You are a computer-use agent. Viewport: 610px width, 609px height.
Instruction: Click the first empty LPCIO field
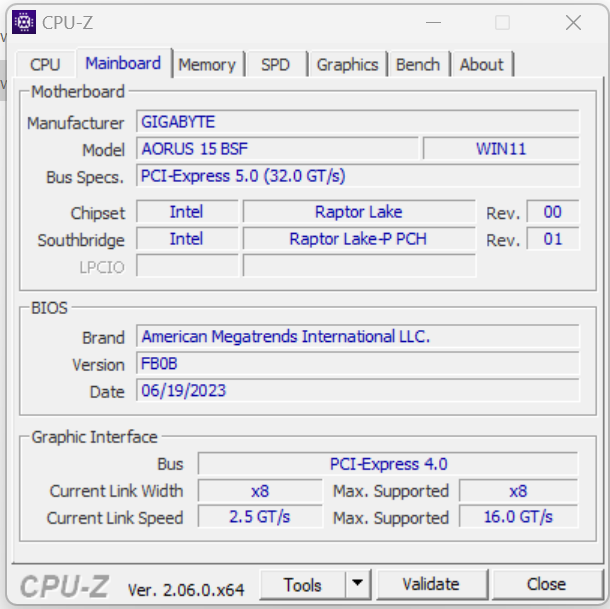(x=187, y=266)
